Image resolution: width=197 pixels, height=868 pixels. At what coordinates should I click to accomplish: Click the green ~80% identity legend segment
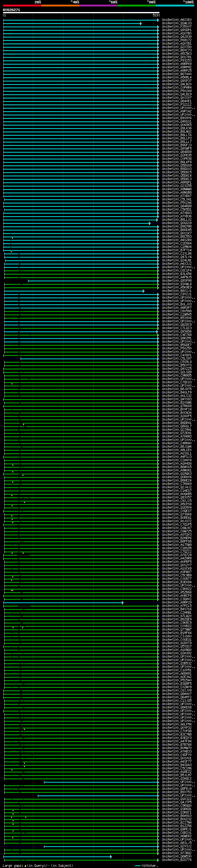137,6
